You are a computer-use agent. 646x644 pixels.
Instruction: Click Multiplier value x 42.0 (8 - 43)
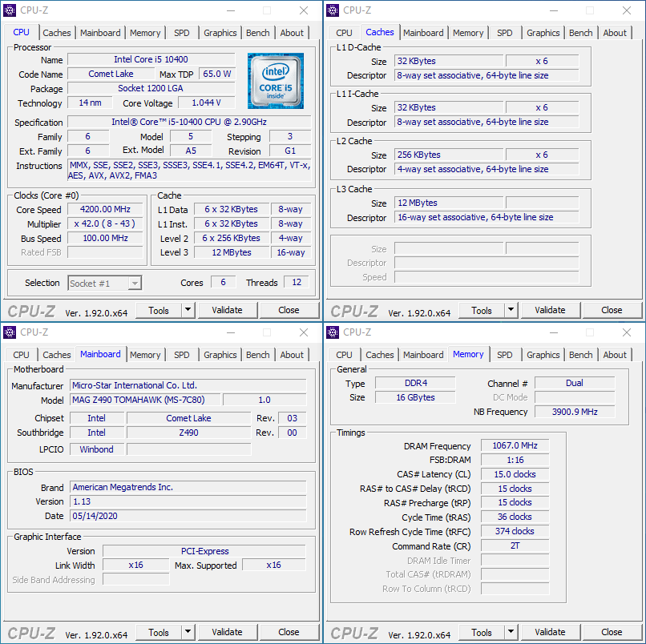[x=105, y=223]
